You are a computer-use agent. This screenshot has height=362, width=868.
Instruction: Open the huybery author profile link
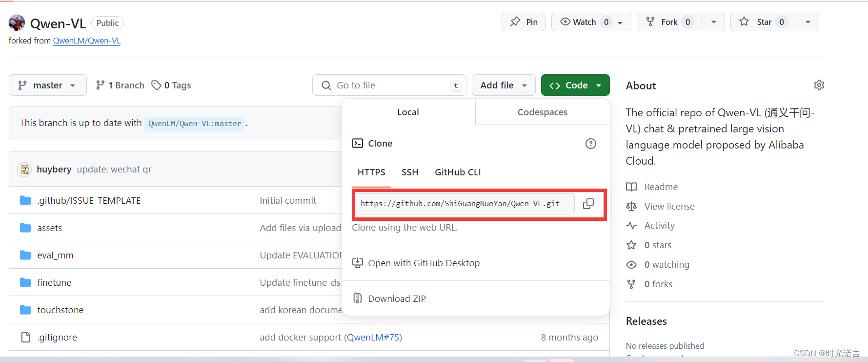pyautogui.click(x=54, y=169)
